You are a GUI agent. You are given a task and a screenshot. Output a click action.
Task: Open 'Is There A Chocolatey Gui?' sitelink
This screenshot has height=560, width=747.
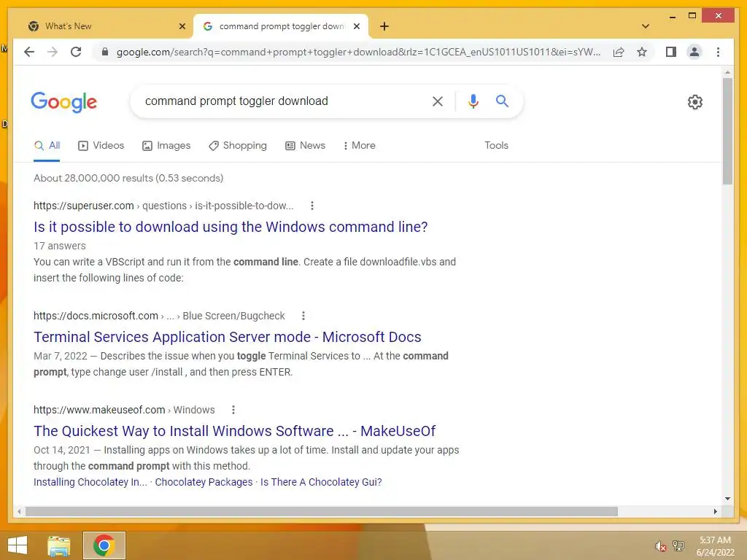click(321, 482)
